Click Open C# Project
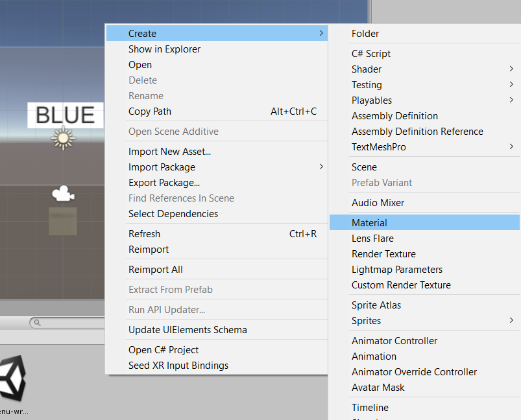 tap(164, 350)
